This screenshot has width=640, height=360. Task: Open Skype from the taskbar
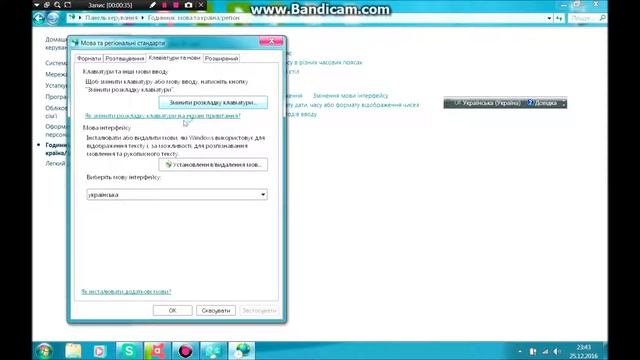(x=129, y=351)
